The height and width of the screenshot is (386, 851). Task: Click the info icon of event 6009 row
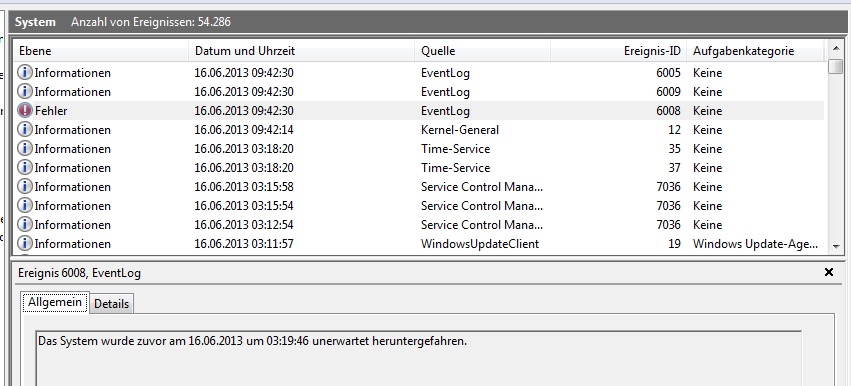tap(25, 91)
